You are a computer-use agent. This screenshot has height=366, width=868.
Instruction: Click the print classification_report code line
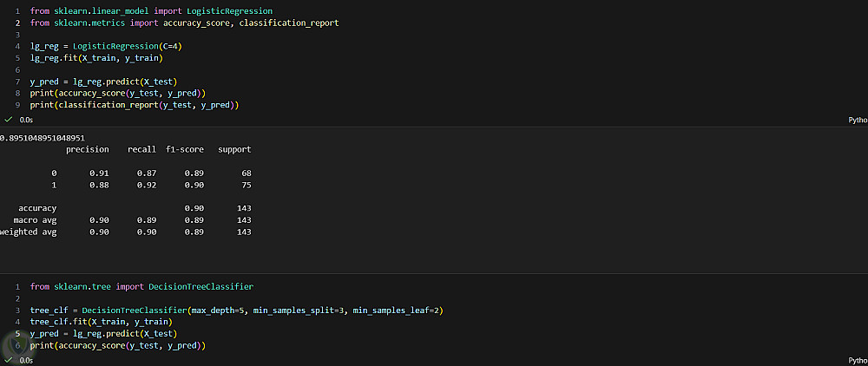(x=134, y=105)
